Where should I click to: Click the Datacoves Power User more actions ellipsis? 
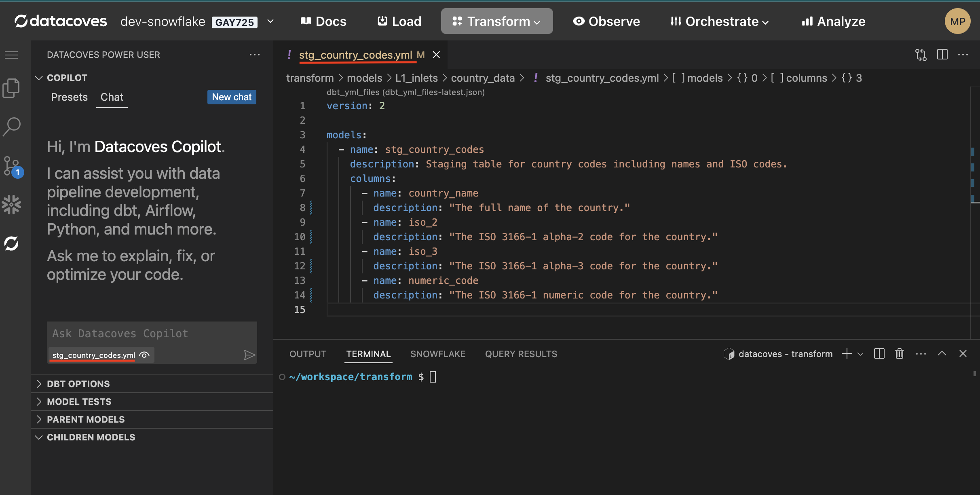click(x=255, y=55)
